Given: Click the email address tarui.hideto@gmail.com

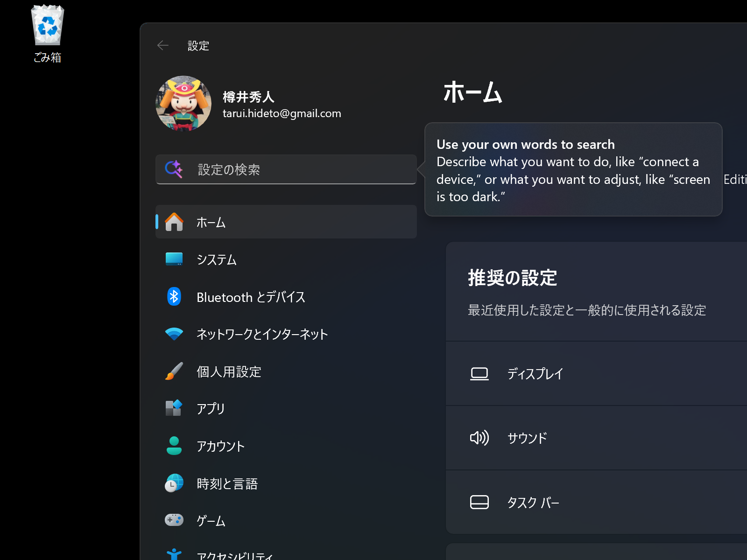Looking at the screenshot, I should pyautogui.click(x=282, y=113).
